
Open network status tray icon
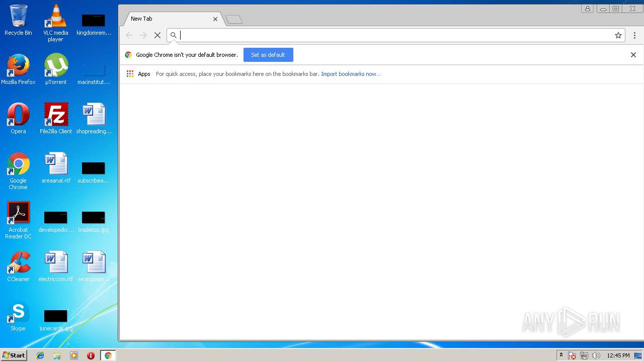click(x=584, y=355)
